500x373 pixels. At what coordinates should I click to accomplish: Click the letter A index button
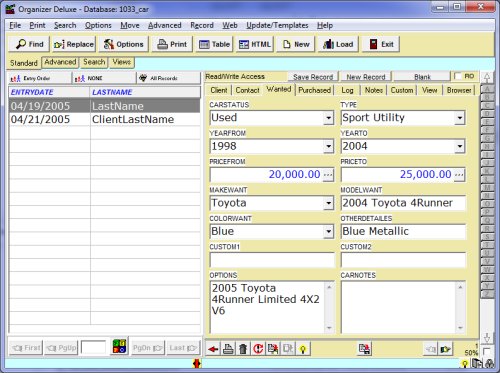click(487, 89)
